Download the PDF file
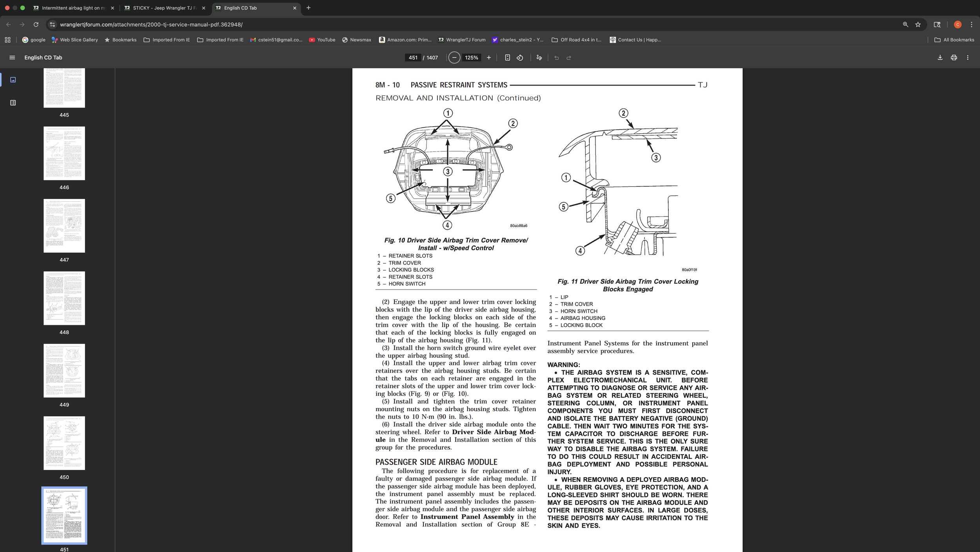Viewport: 980px width, 552px height. tap(940, 58)
